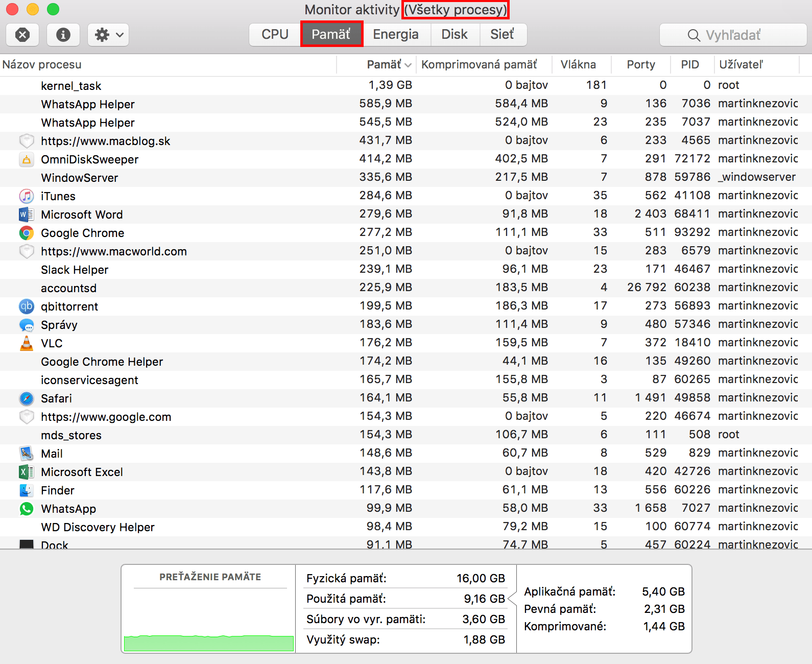Viewport: 812px width, 664px height.
Task: Sort by Názov procesu column header
Action: click(168, 65)
